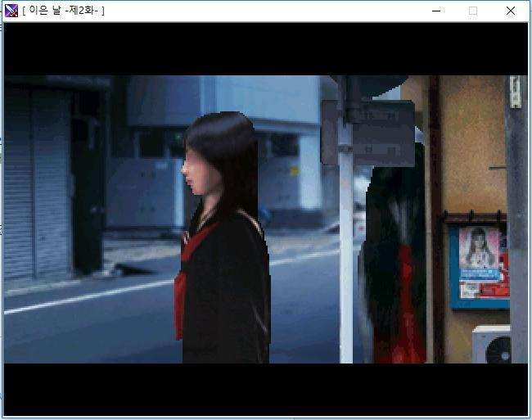
Task: Click the disabled maximize button
Action: [x=473, y=11]
